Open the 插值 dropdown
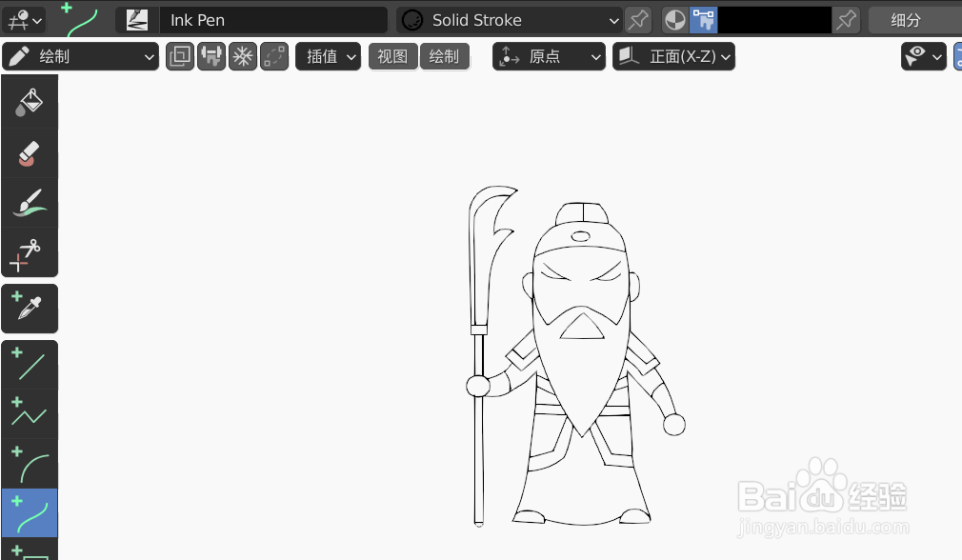The image size is (962, 560). coord(329,56)
